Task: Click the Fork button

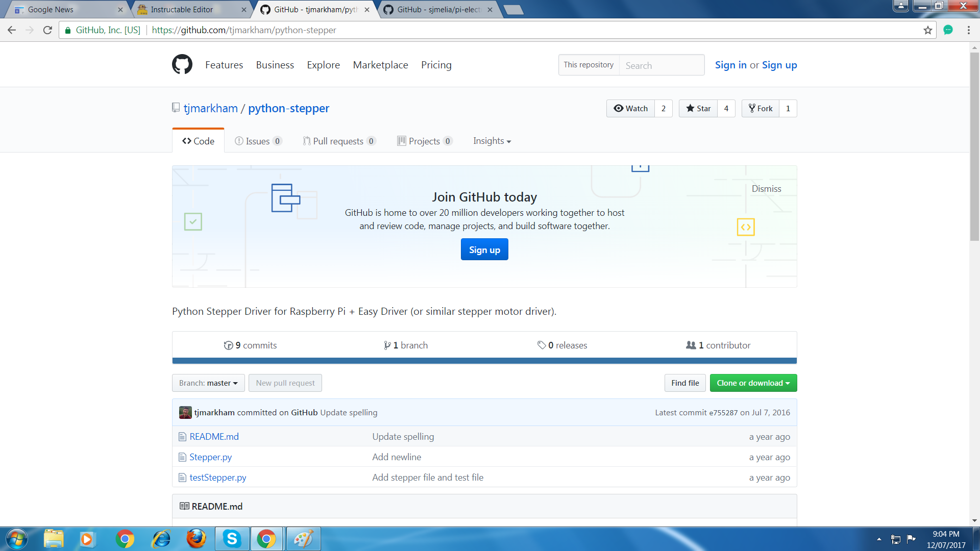Action: pyautogui.click(x=761, y=108)
